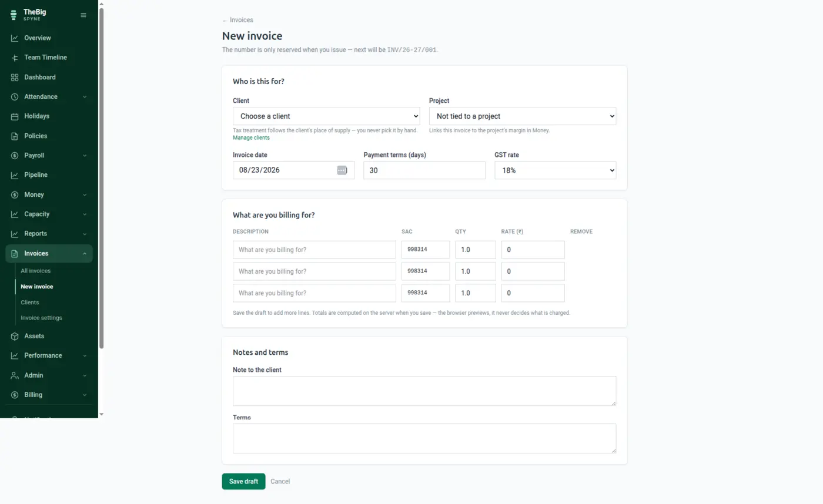Expand the Capacity submenu chevron

pos(85,214)
